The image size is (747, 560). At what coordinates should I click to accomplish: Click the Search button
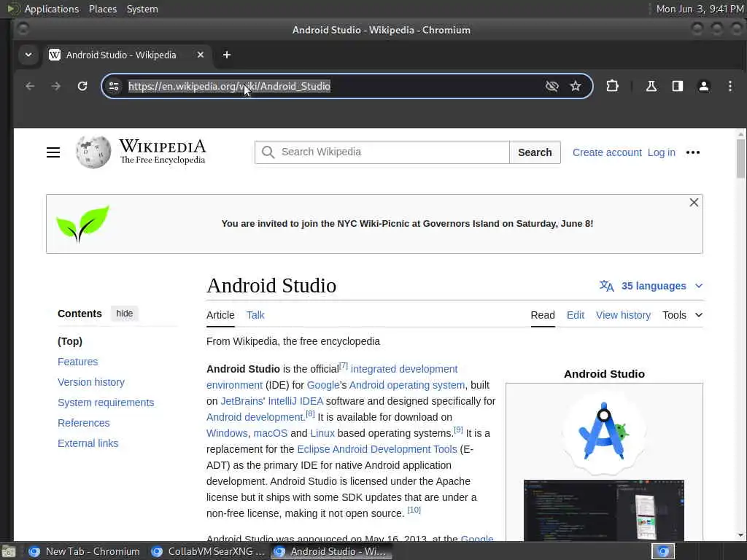tap(535, 152)
